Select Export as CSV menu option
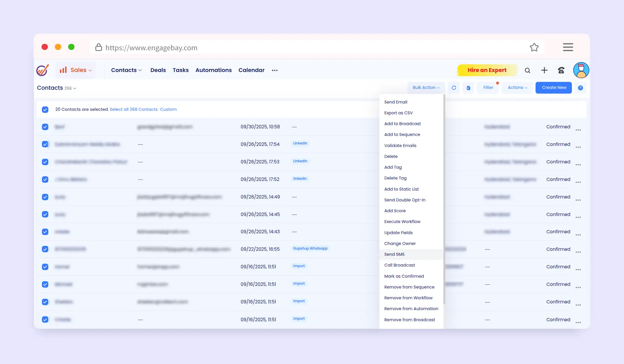Viewport: 624px width, 364px height. pyautogui.click(x=398, y=113)
